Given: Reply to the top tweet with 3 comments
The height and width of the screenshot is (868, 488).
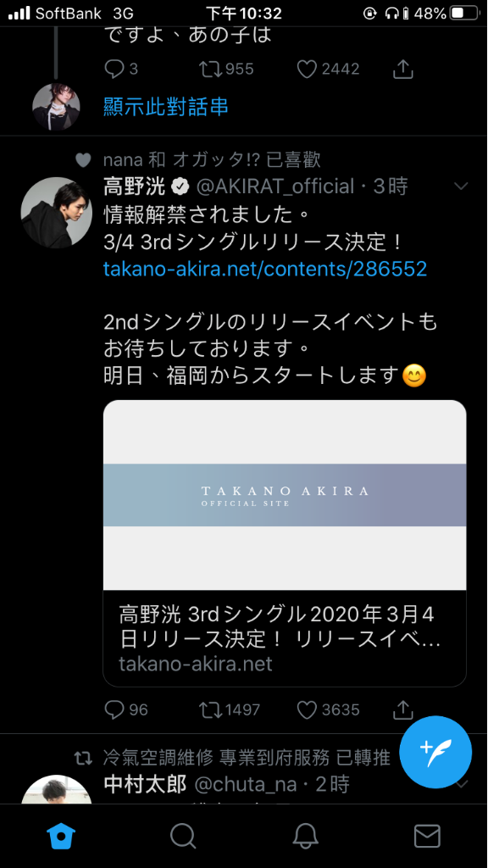Looking at the screenshot, I should 120,69.
